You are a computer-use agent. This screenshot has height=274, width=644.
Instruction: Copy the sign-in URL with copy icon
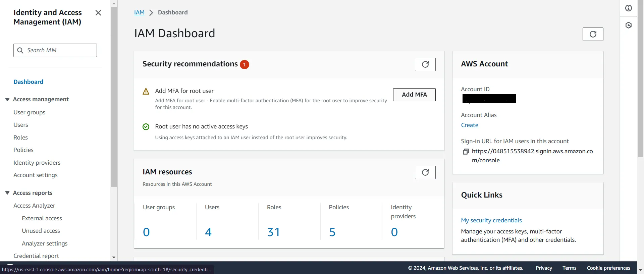click(466, 152)
